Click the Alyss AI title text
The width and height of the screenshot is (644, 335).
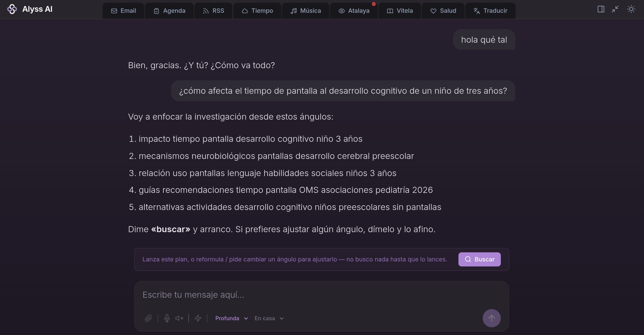37,9
